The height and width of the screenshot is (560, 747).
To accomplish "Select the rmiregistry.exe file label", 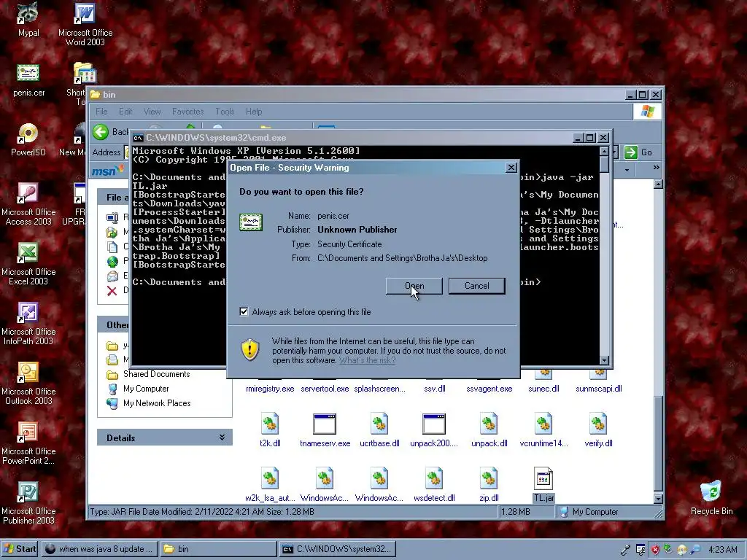I will click(x=270, y=389).
